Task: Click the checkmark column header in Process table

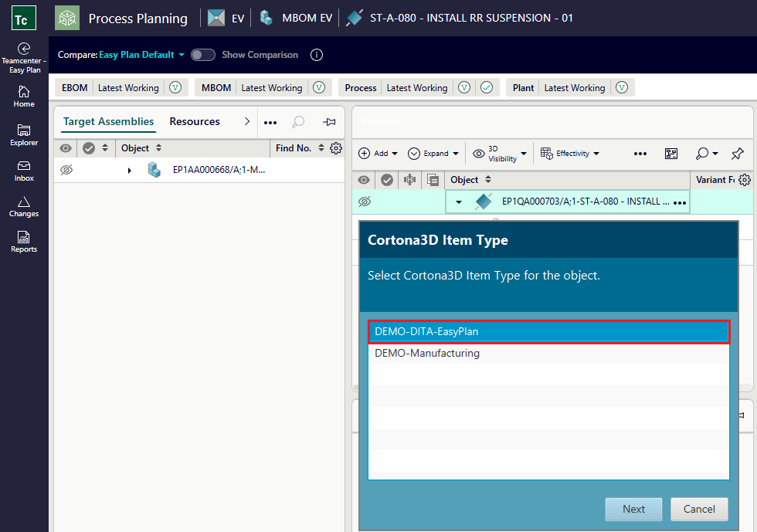Action: (x=387, y=180)
